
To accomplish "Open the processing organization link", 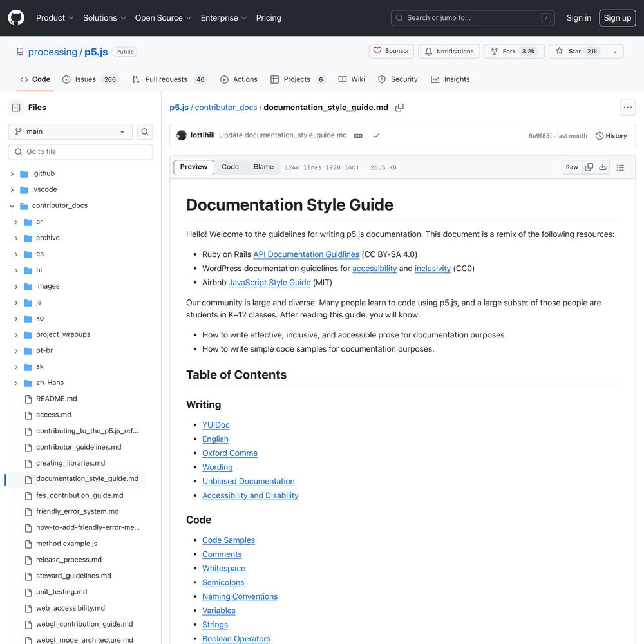I will point(53,52).
